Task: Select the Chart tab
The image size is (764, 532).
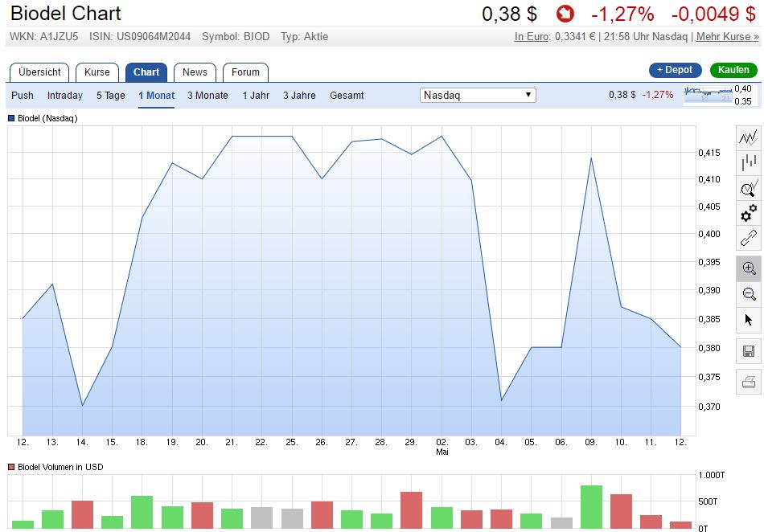Action: 146,72
